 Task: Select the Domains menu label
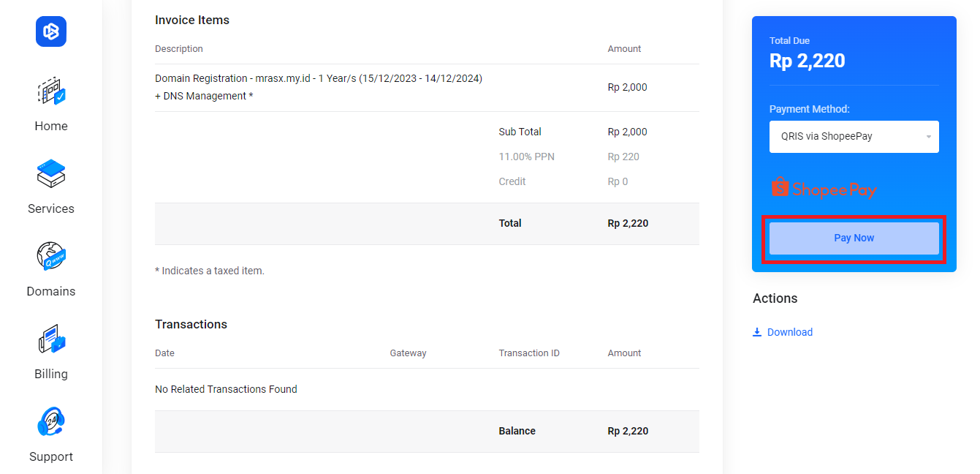click(51, 291)
